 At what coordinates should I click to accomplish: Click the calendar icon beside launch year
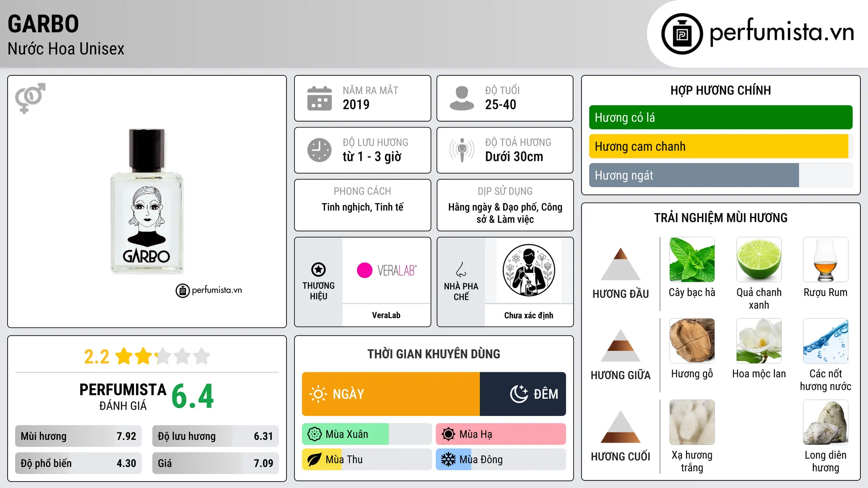pyautogui.click(x=320, y=98)
